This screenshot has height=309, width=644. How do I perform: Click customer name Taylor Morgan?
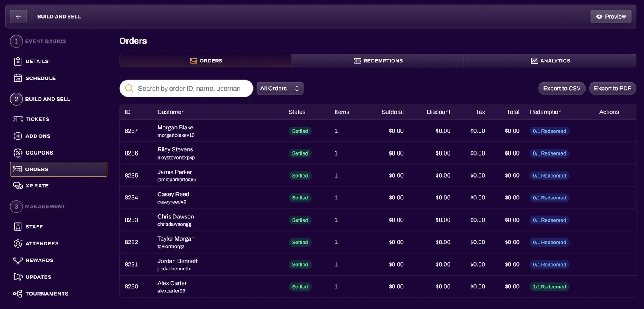[176, 239]
